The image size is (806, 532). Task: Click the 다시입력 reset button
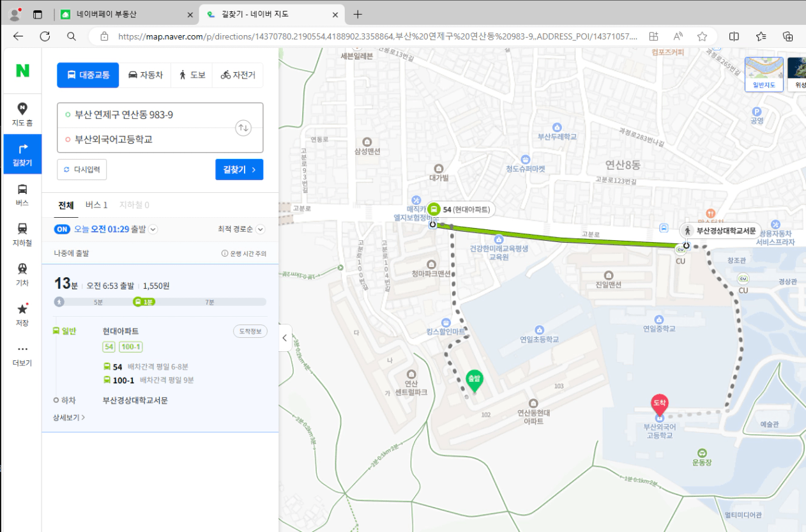(x=82, y=170)
